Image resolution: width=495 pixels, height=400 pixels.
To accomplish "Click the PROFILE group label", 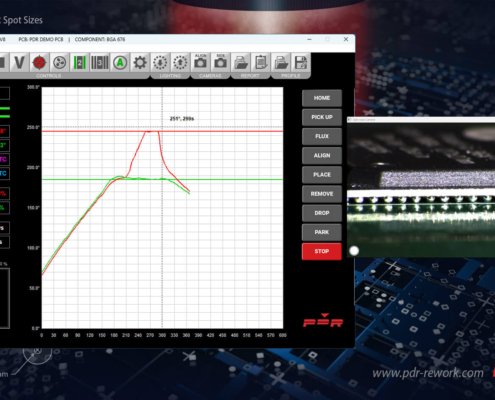I will click(x=290, y=76).
